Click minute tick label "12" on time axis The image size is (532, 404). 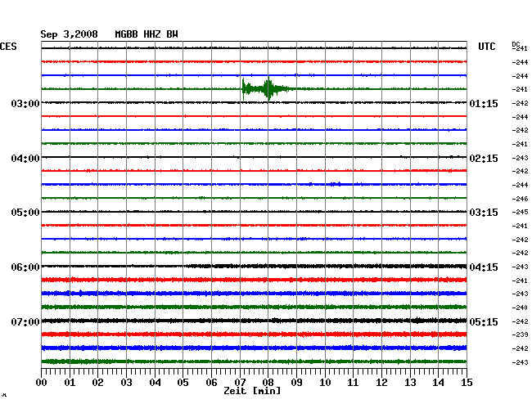[381, 382]
